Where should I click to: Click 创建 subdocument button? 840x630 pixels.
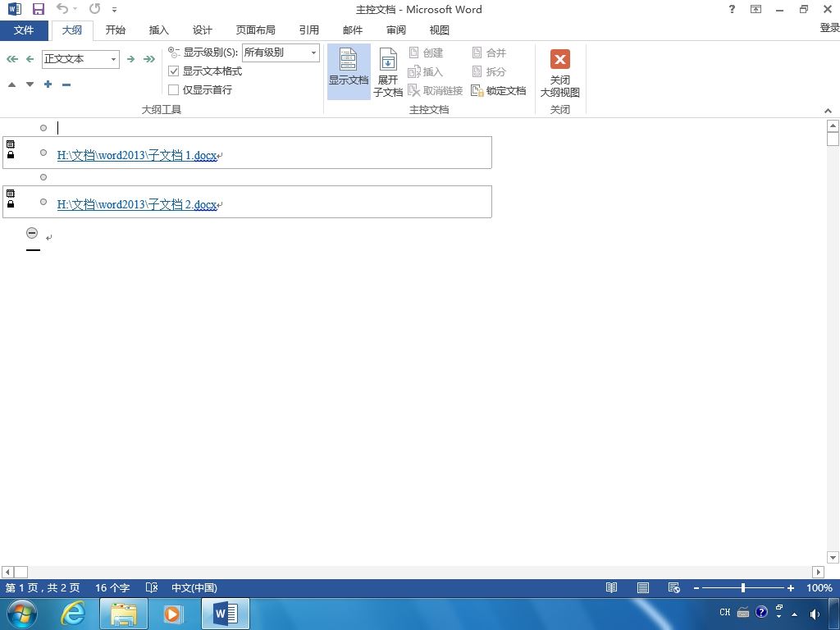point(426,52)
